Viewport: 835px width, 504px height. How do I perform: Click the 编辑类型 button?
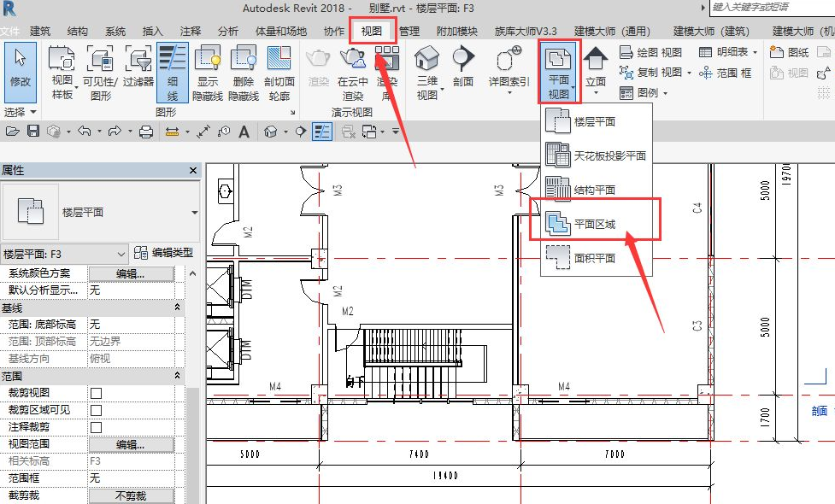163,253
